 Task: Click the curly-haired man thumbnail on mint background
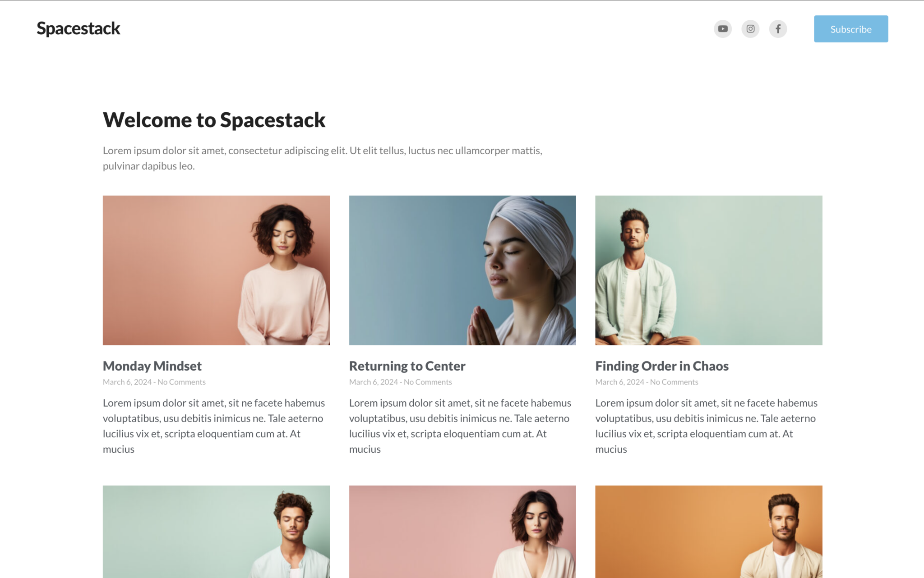[x=216, y=531]
